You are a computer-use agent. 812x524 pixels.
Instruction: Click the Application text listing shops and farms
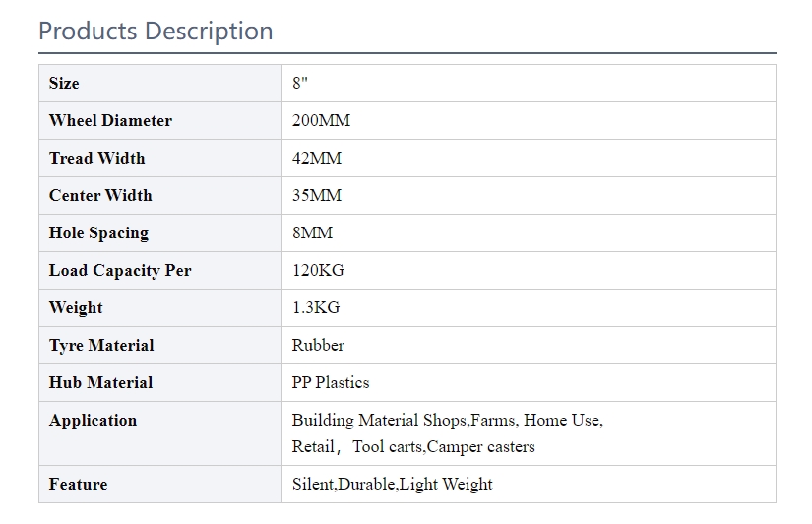click(x=447, y=421)
